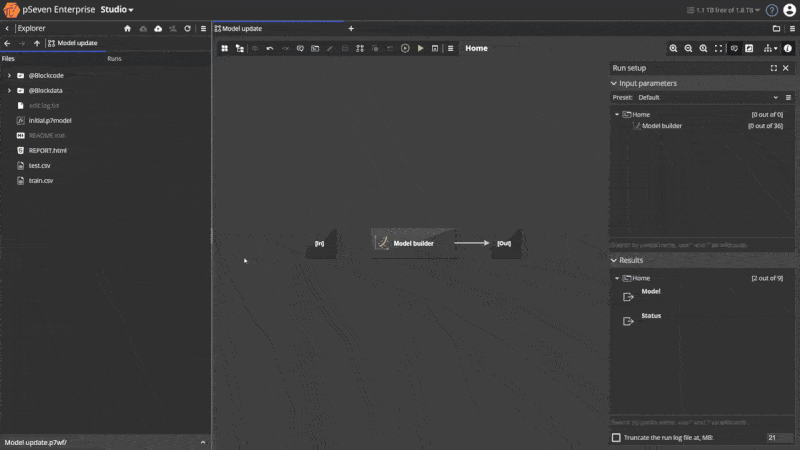800x450 pixels.
Task: Open the workflow toolbar hamburger menu
Action: (x=451, y=48)
